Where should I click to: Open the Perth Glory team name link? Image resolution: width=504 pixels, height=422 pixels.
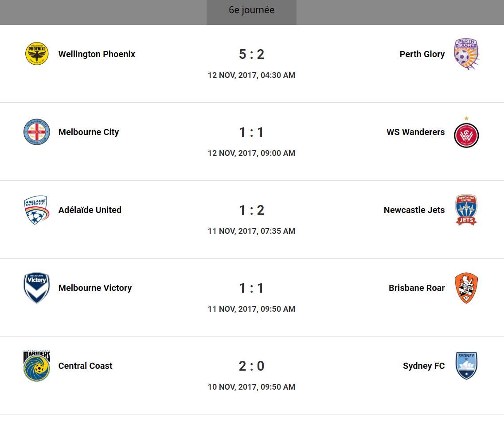coord(422,54)
